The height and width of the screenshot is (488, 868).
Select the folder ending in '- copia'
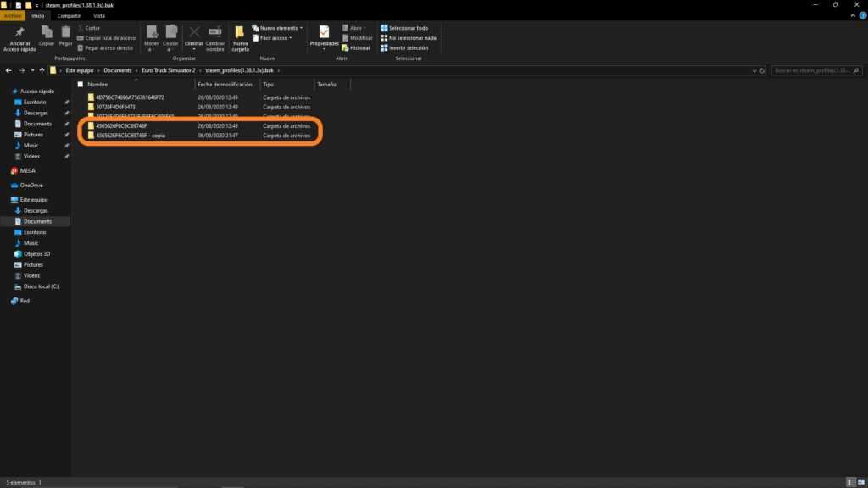point(130,136)
